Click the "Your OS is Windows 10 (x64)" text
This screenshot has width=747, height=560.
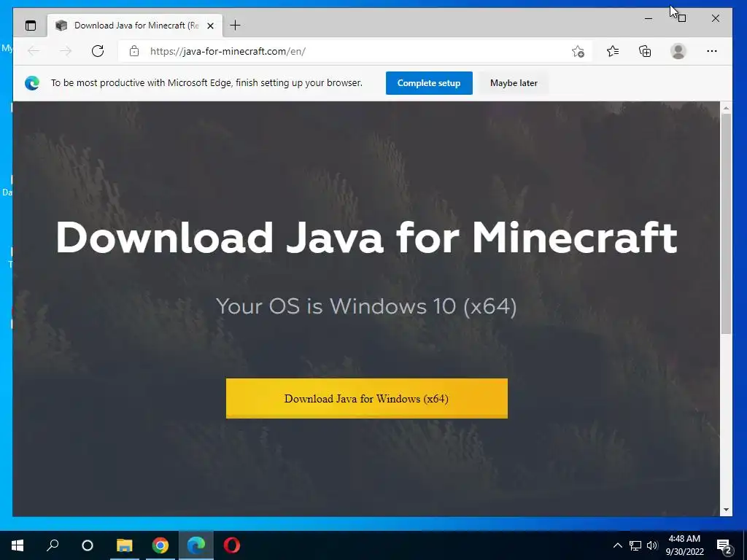[366, 306]
